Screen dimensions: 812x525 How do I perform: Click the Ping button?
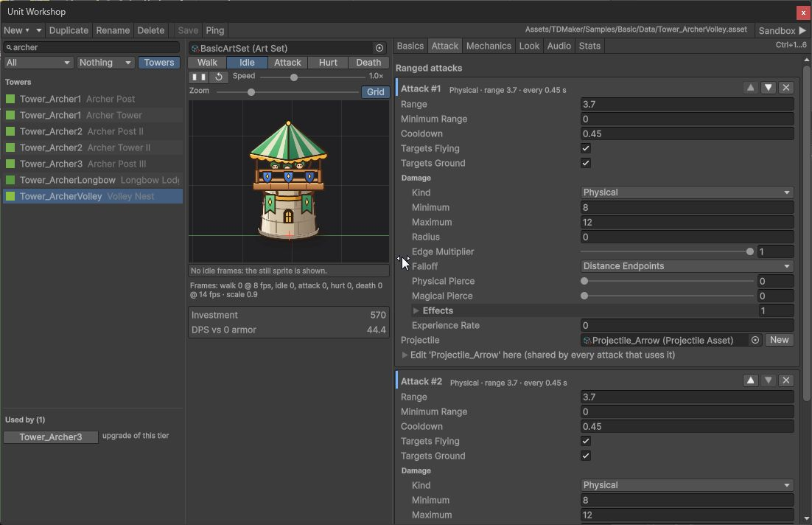[215, 30]
